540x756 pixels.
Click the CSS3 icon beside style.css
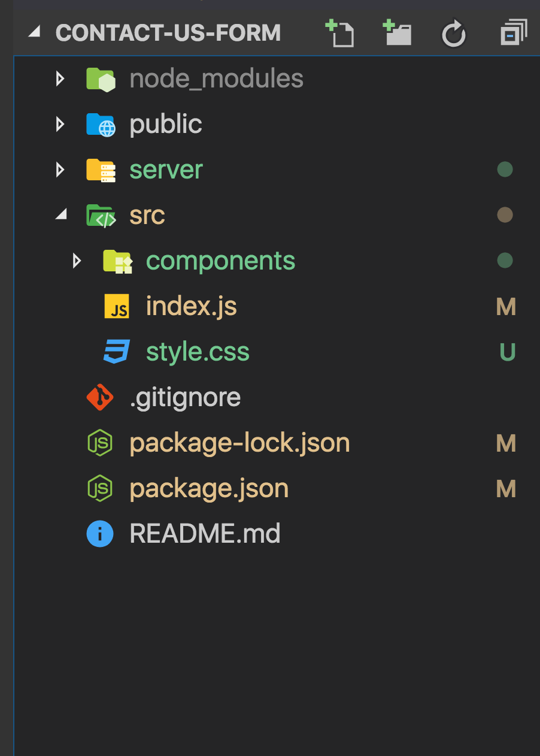pyautogui.click(x=117, y=352)
